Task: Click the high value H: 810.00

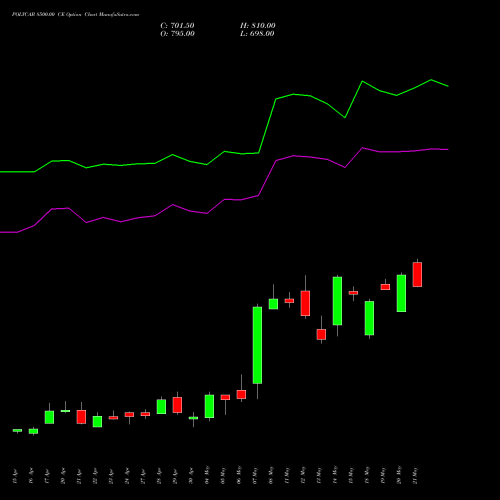Action: click(258, 26)
